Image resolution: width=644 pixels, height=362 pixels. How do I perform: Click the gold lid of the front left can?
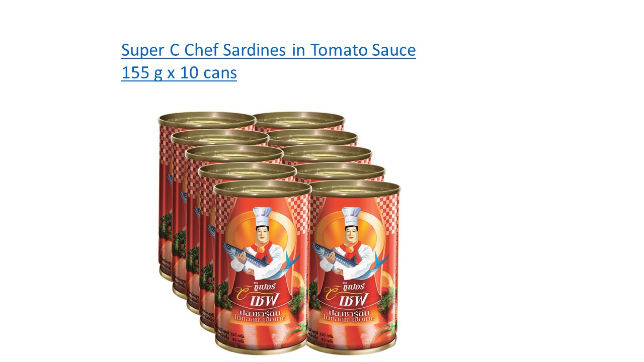[263, 188]
